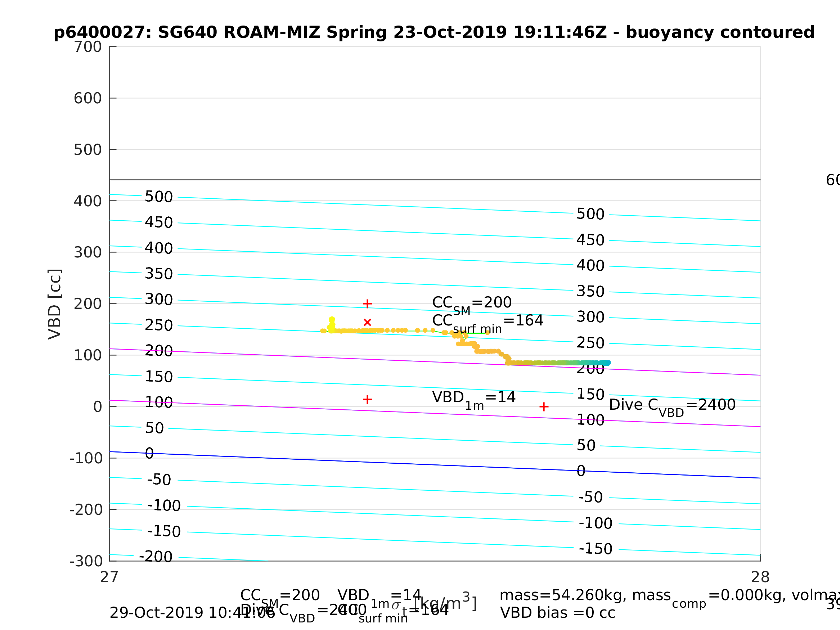The image size is (840, 630).
Task: Click the left-side contour label '350'
Action: pos(159,274)
